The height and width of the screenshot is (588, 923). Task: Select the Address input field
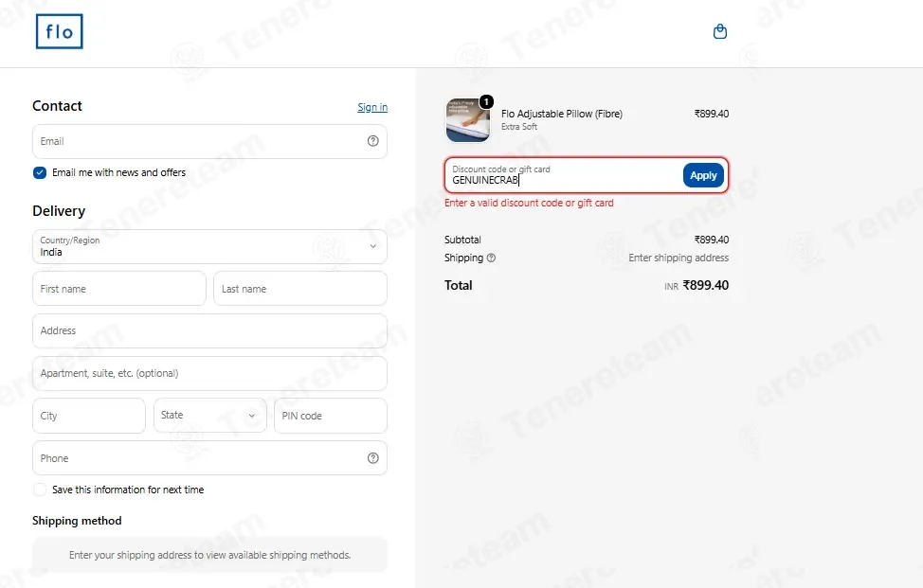[209, 331]
